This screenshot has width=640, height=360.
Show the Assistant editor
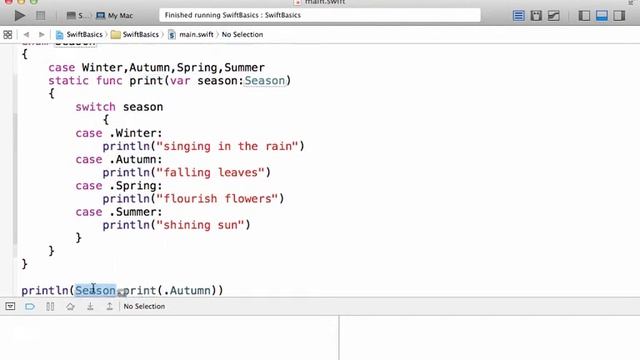pos(536,16)
